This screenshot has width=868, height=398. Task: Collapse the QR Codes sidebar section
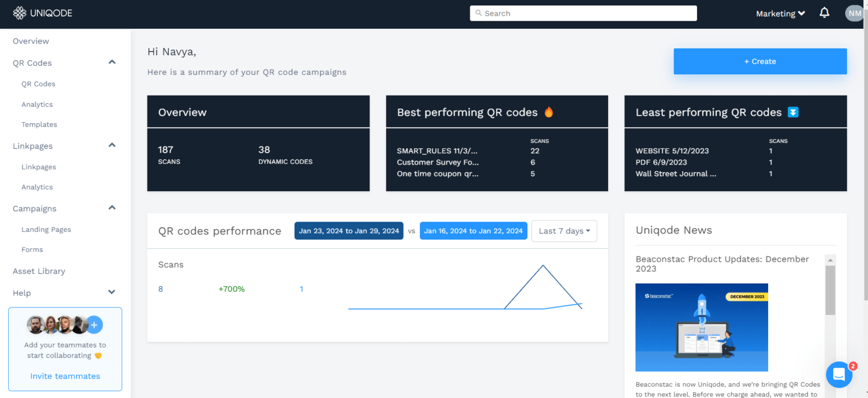click(112, 62)
